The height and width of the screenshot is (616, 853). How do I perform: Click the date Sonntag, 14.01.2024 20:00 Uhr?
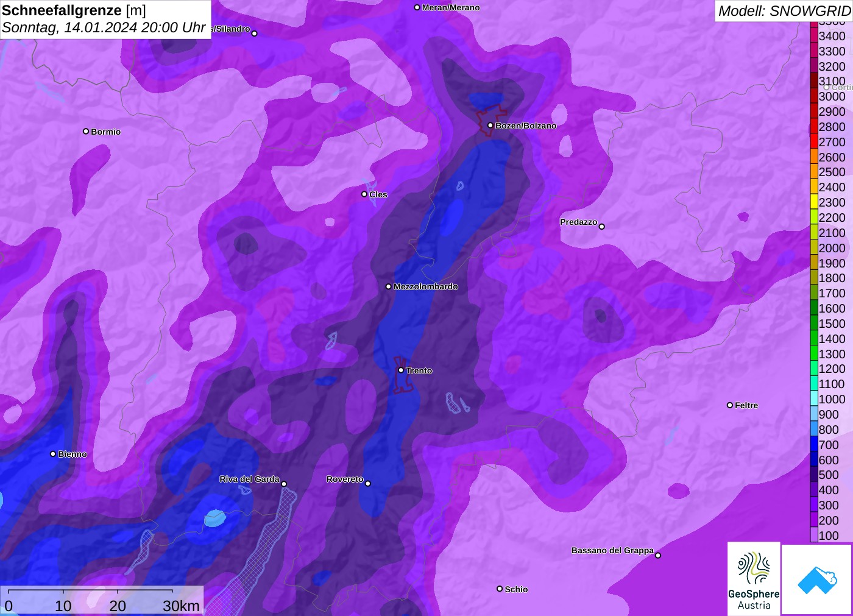(x=104, y=27)
